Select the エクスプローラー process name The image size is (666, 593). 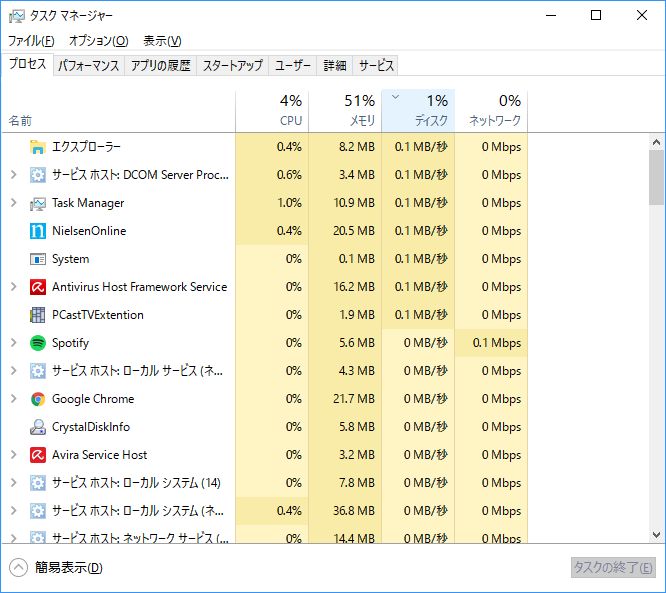86,147
